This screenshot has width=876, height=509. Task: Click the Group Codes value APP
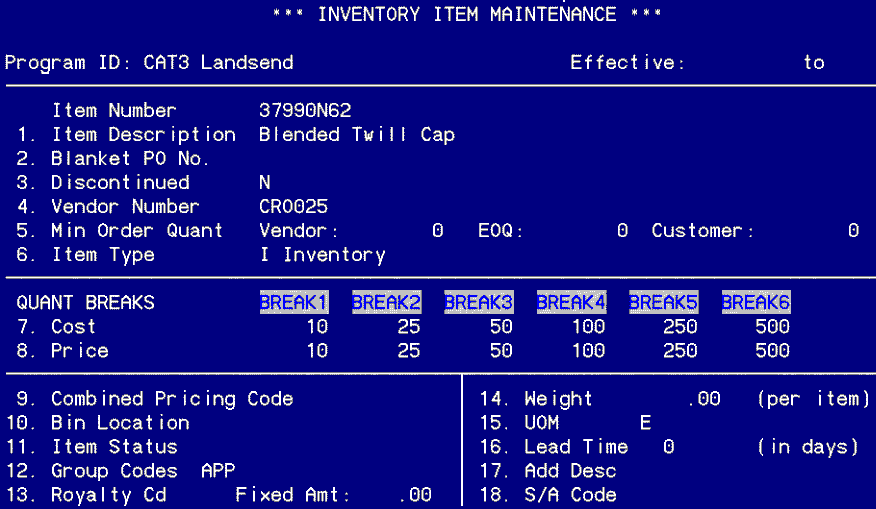click(x=218, y=471)
